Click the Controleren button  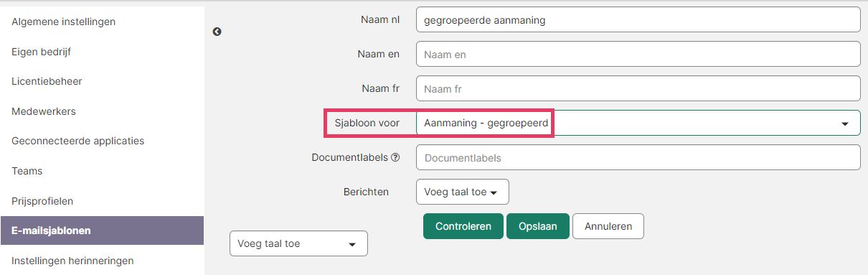point(463,226)
